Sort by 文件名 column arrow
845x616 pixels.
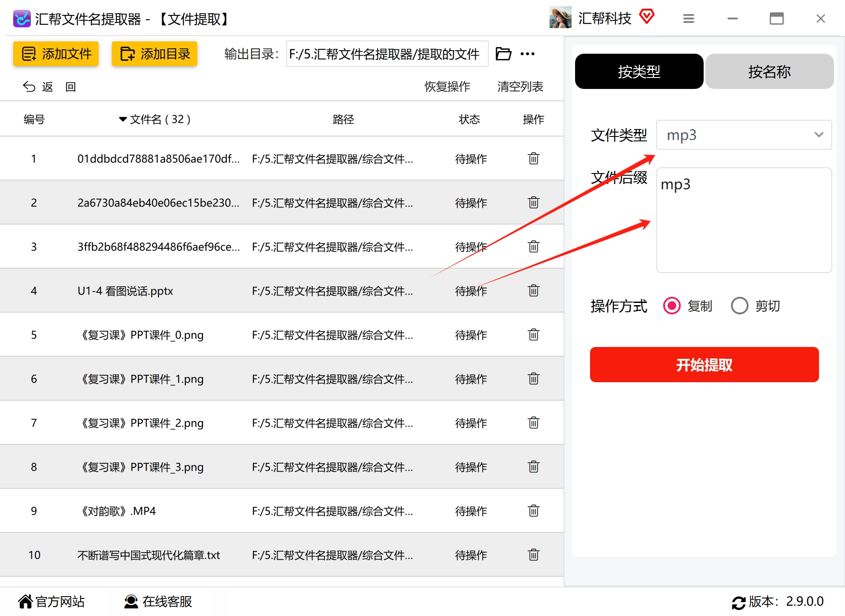(x=123, y=119)
